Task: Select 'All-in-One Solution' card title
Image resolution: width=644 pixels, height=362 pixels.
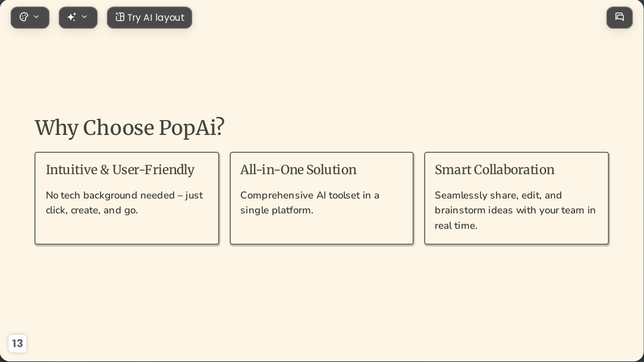Action: tap(298, 169)
